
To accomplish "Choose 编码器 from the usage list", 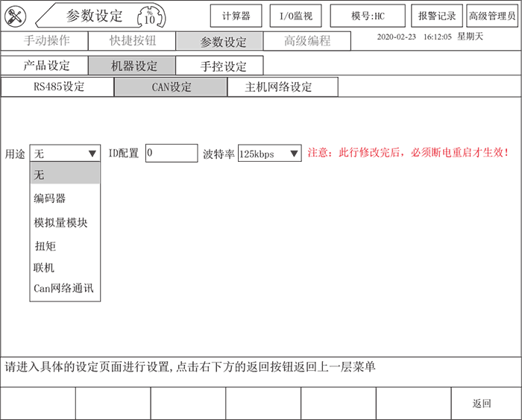I will pos(50,198).
